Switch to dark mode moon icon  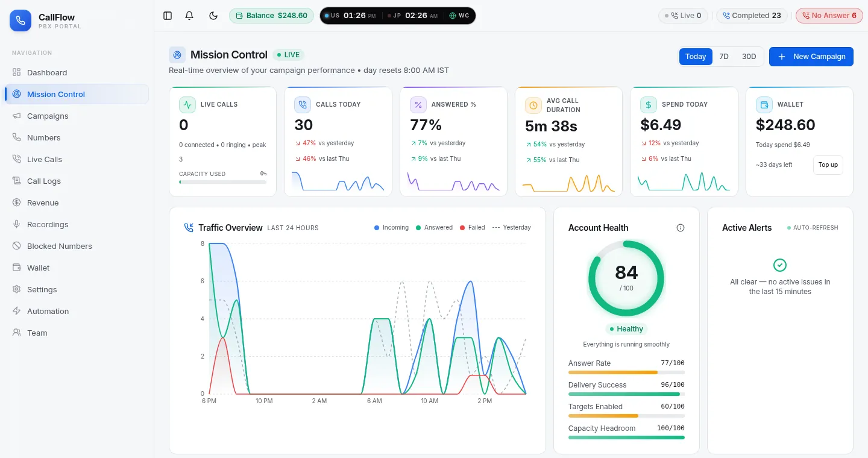[x=213, y=16]
